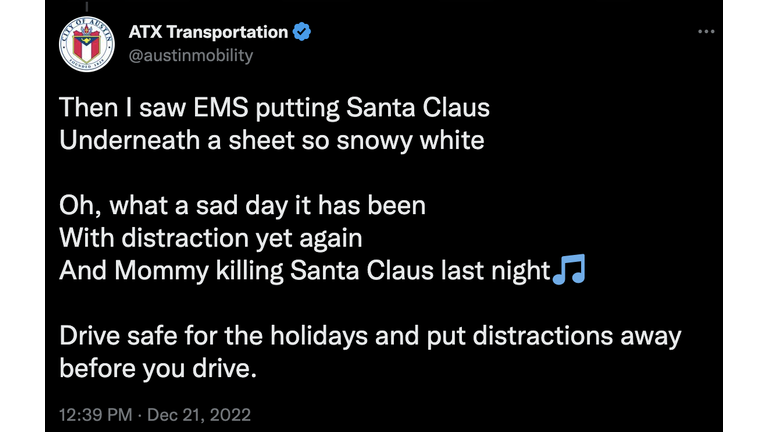The image size is (768, 432).
Task: Open the ATX Transportation display name
Action: pyautogui.click(x=208, y=32)
